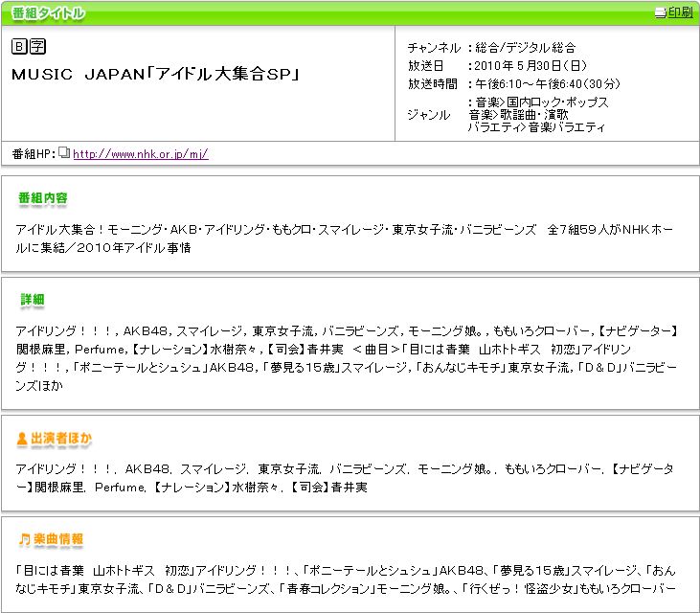Image resolution: width=700 pixels, height=613 pixels.
Task: Click the genre 音楽>国内ロック・ポップス
Action: (x=541, y=102)
